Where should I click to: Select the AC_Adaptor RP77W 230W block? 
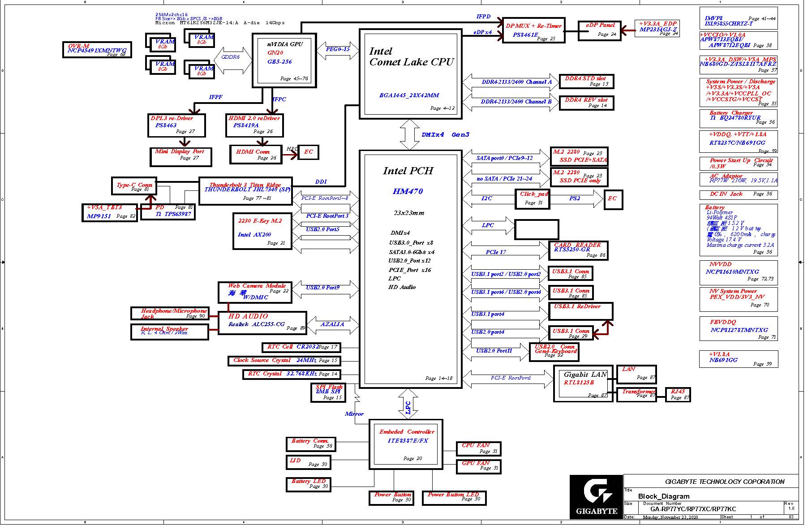tap(739, 179)
